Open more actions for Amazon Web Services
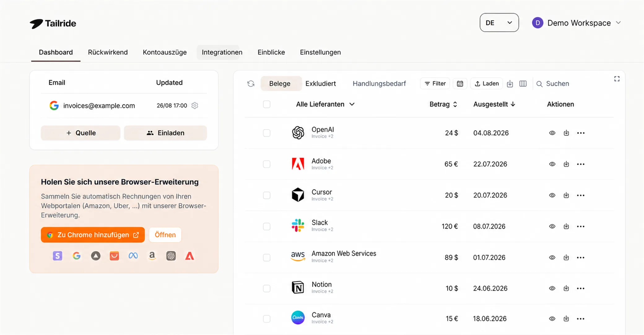This screenshot has width=644, height=335. tap(581, 258)
